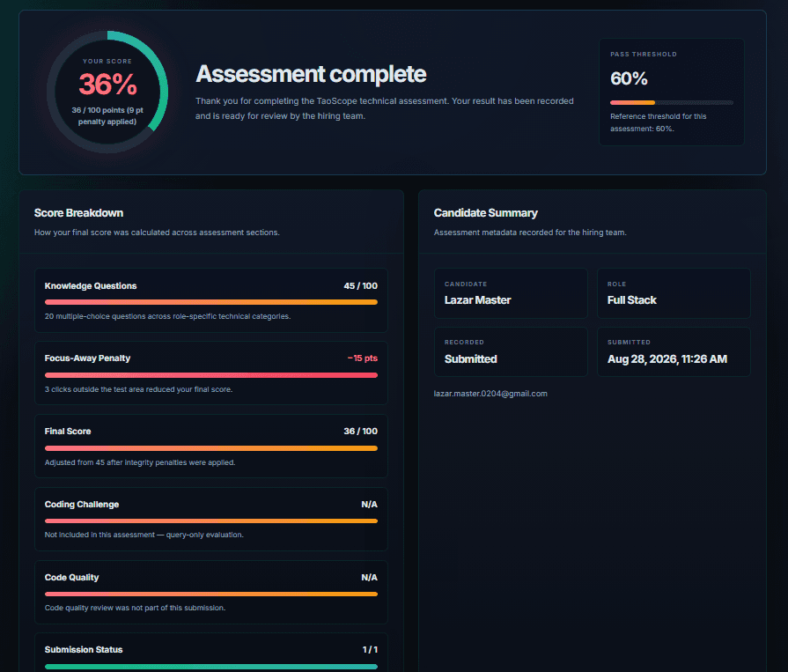Click the 'Aug 28, 2026, 11:26 AM' timestamp

(666, 358)
